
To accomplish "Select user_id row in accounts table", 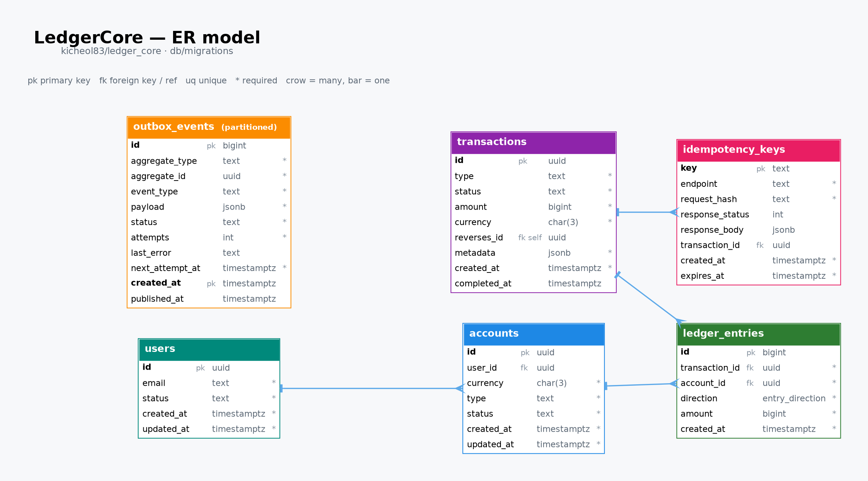I will pos(534,368).
